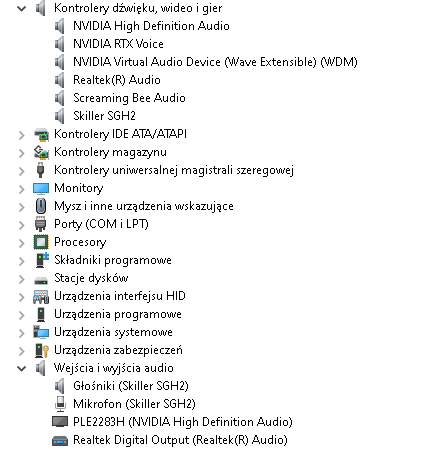Image resolution: width=433 pixels, height=454 pixels.
Task: Click the Procesory chip icon
Action: tap(41, 242)
